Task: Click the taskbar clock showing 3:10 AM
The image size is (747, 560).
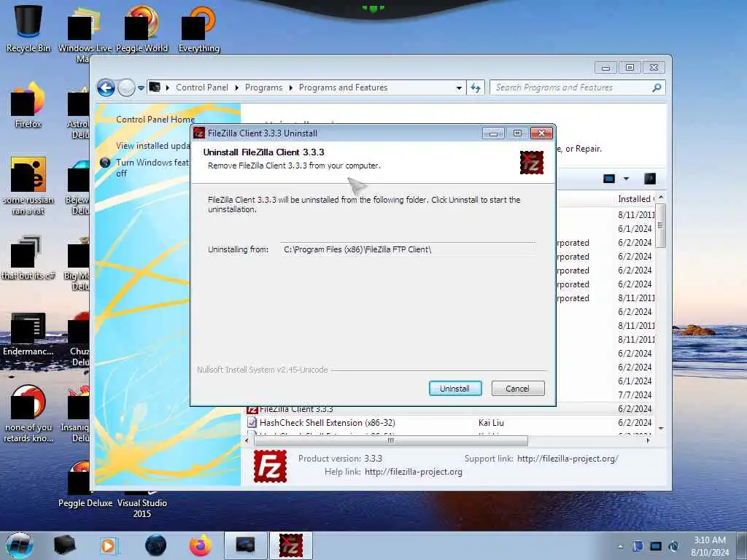Action: point(710,546)
